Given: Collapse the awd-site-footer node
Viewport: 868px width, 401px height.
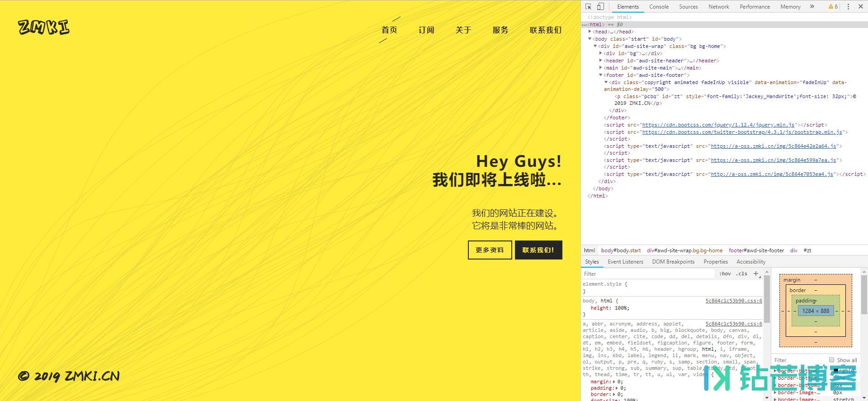Looking at the screenshot, I should 600,75.
